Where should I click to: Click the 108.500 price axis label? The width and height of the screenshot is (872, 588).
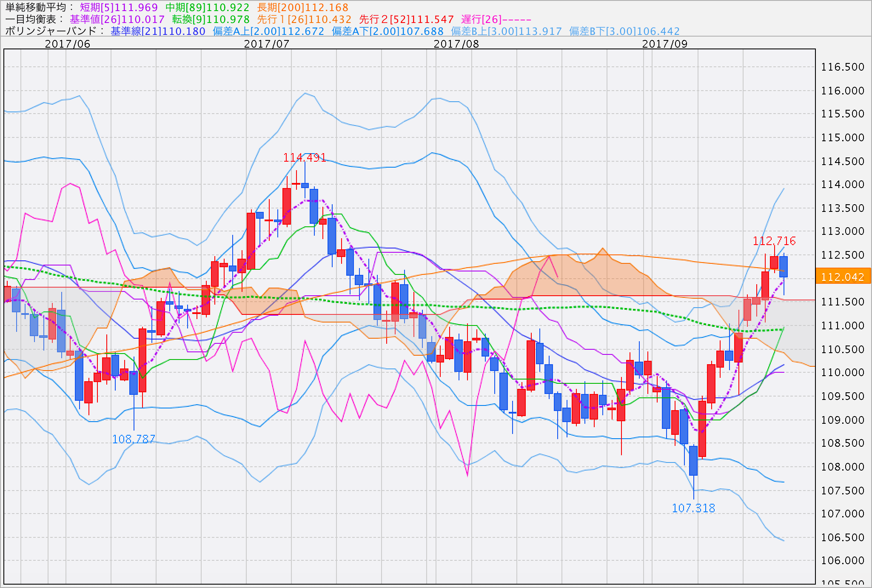click(x=843, y=443)
